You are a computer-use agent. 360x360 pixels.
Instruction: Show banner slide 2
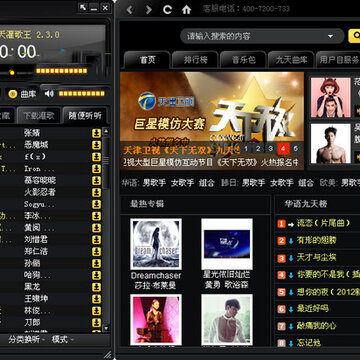click(x=258, y=149)
